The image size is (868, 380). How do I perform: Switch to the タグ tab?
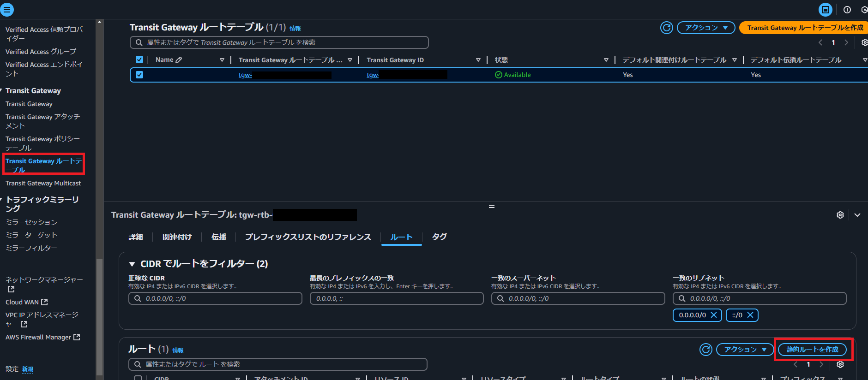coord(439,237)
